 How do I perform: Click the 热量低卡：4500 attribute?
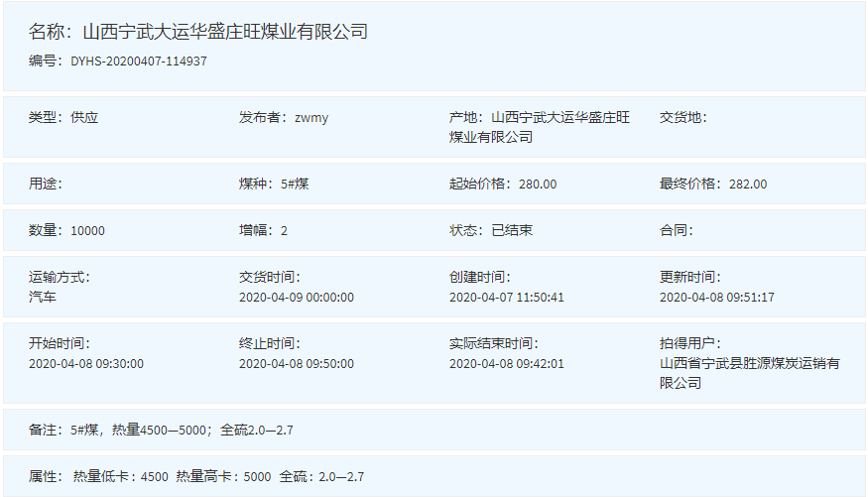121,476
